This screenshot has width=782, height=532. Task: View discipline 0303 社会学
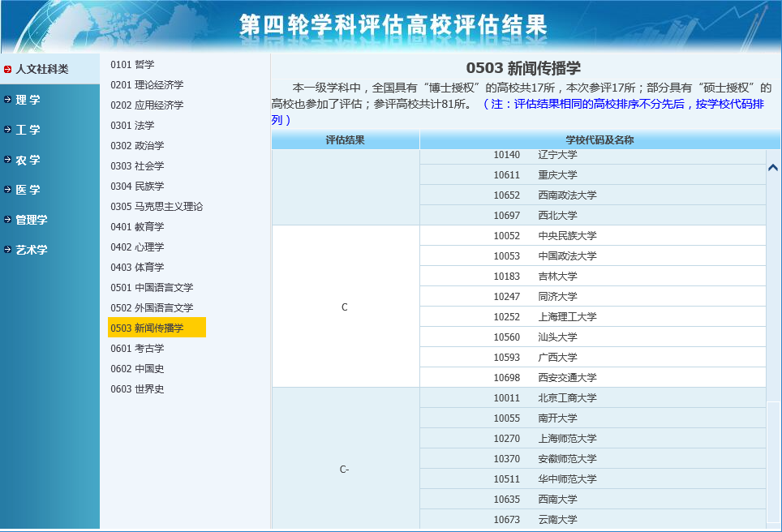click(x=137, y=165)
